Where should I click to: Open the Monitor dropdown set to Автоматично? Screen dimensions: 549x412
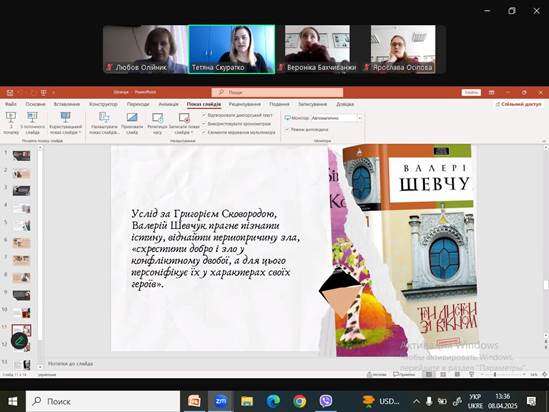336,118
